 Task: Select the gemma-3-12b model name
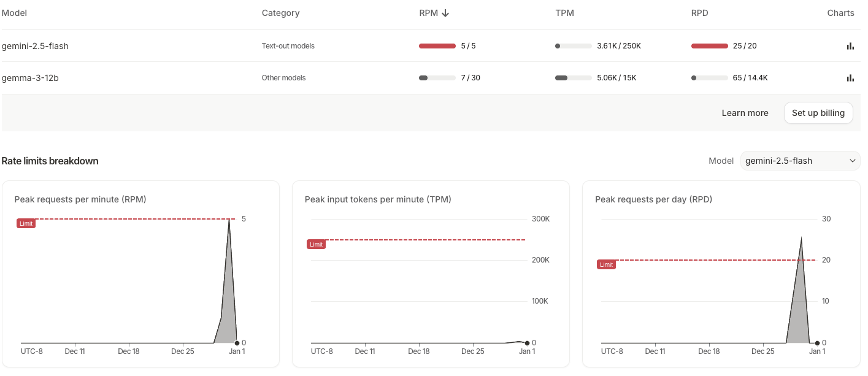point(30,78)
